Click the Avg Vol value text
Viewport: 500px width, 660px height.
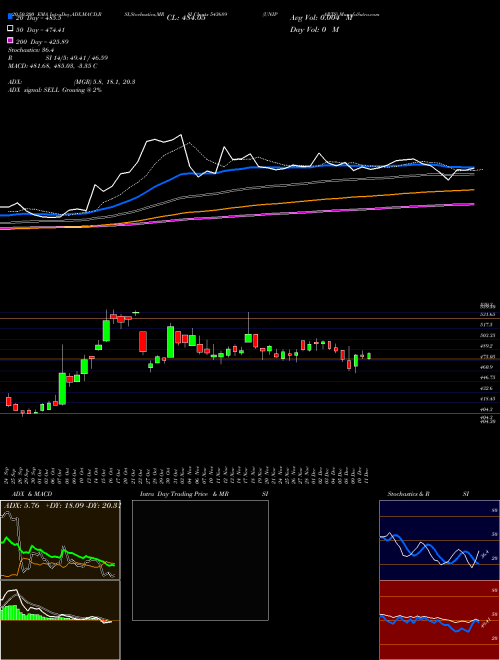coord(321,18)
